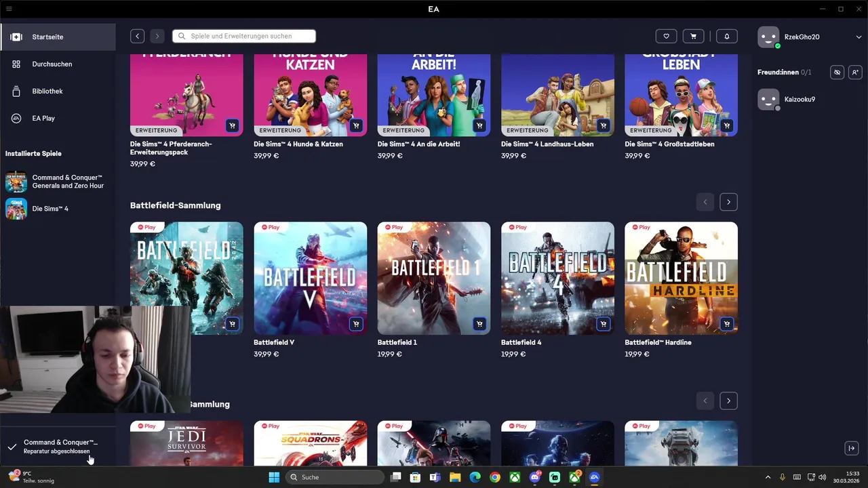Open Star Wars Squadrons cover thumbnail
Image resolution: width=868 pixels, height=488 pixels.
311,443
